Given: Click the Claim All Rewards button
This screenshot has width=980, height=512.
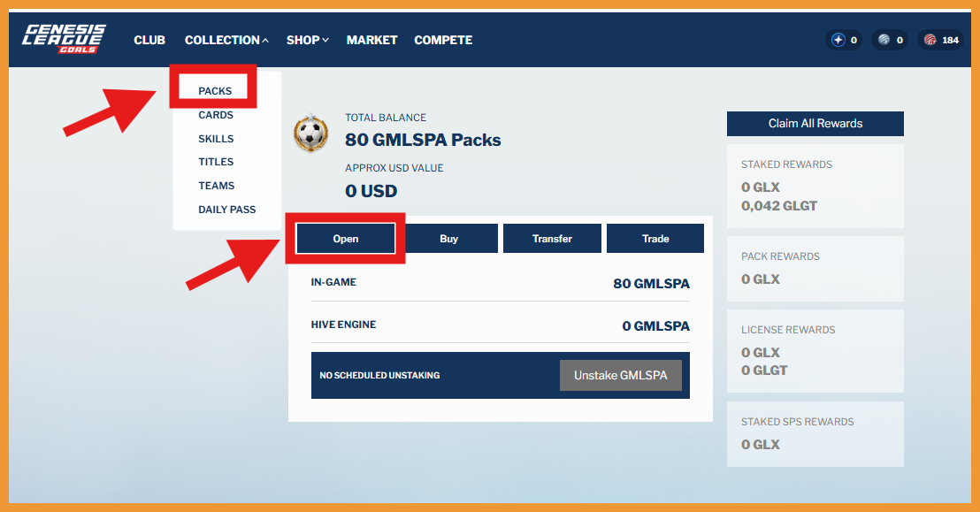Looking at the screenshot, I should point(815,124).
